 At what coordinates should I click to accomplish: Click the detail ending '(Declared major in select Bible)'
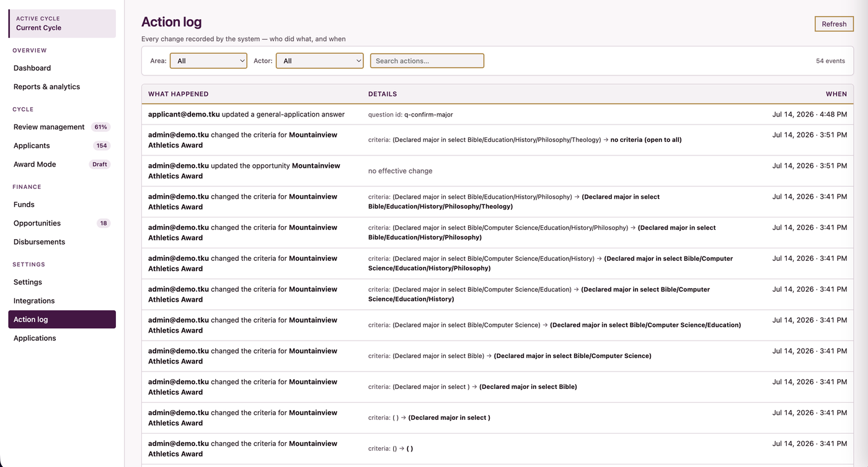coord(472,386)
